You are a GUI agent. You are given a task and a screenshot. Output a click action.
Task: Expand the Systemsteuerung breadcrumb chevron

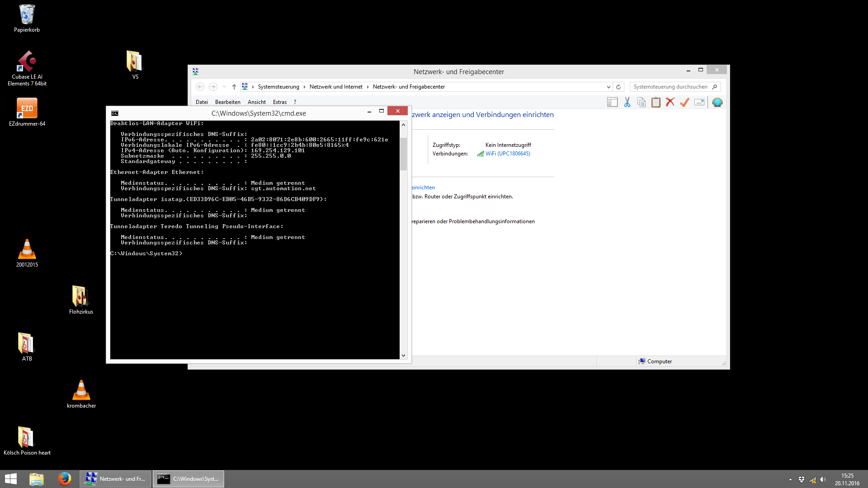pos(304,87)
